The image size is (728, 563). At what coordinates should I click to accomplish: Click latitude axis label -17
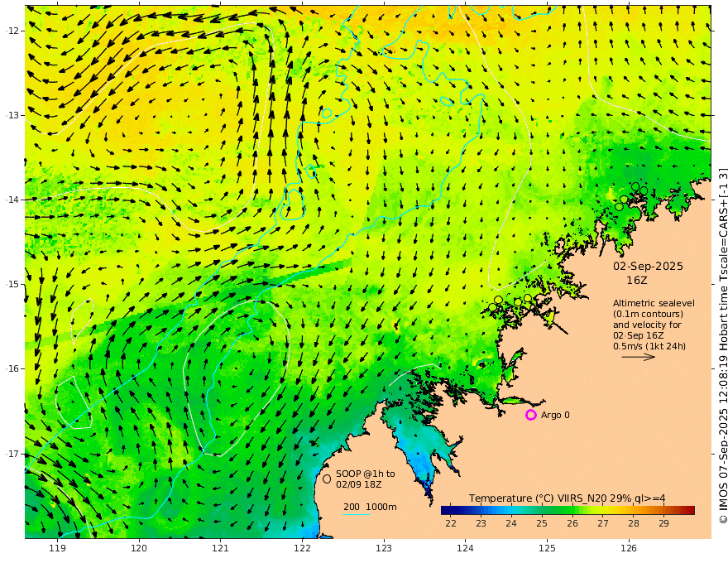(12, 454)
